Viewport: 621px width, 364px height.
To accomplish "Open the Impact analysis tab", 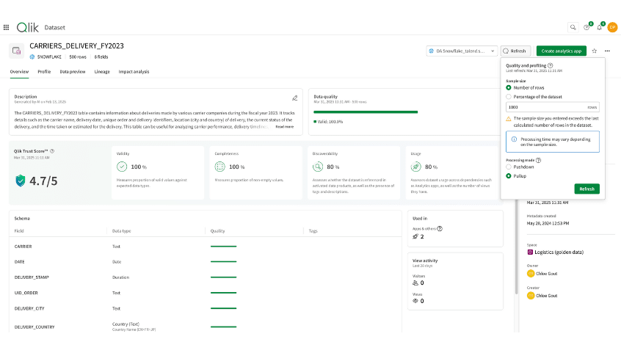I will pyautogui.click(x=134, y=72).
